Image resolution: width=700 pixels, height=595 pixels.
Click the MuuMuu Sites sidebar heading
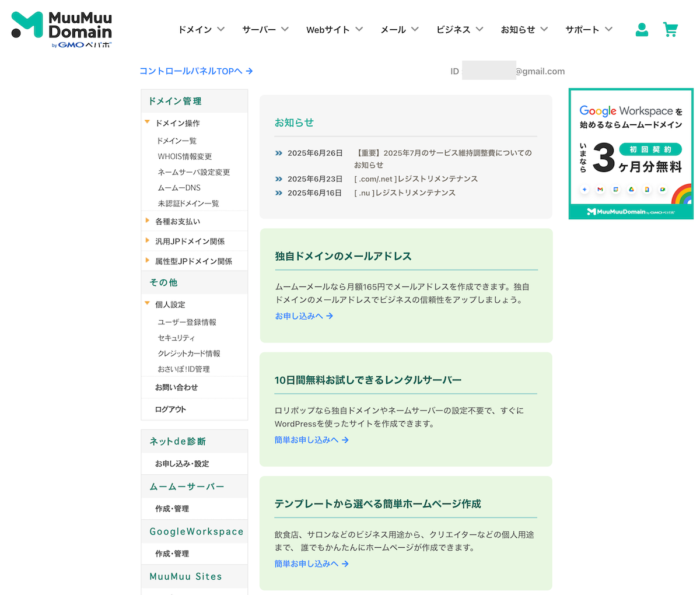185,576
